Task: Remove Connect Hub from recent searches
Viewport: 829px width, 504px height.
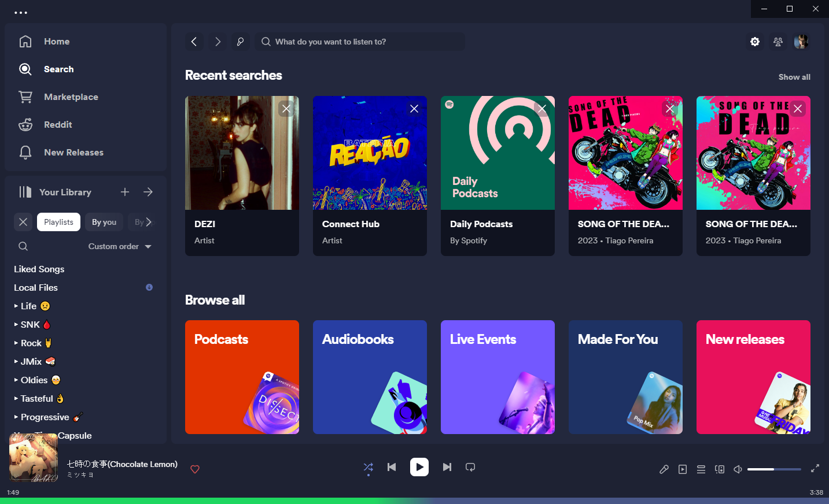Action: coord(414,109)
